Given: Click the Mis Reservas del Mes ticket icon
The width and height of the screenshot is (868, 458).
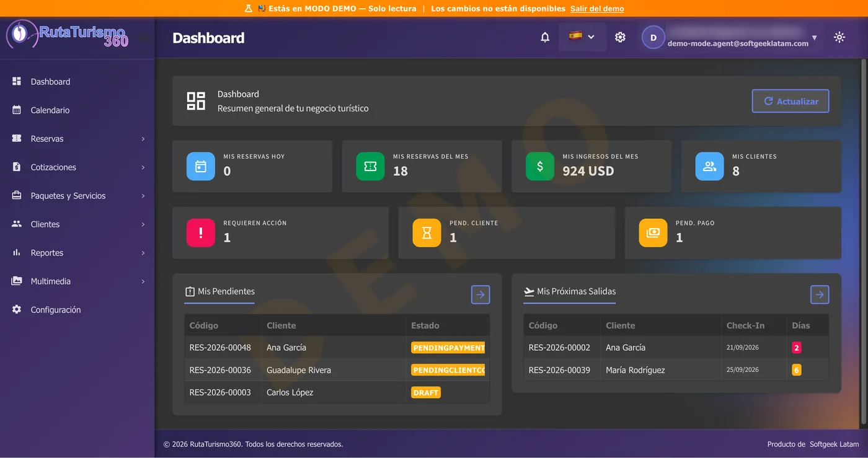Looking at the screenshot, I should [x=370, y=166].
